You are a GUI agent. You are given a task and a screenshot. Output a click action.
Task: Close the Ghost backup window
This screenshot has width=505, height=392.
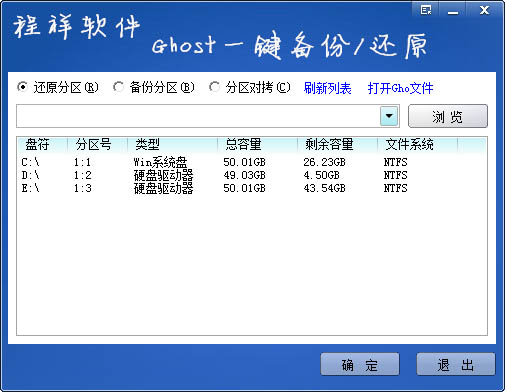(x=484, y=10)
